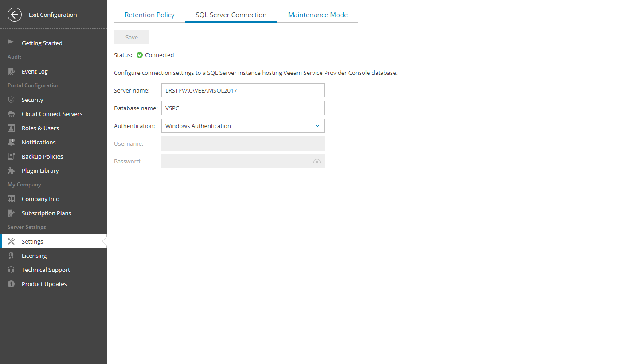
Task: Click the 'Configure connection settings' description text
Action: point(256,73)
